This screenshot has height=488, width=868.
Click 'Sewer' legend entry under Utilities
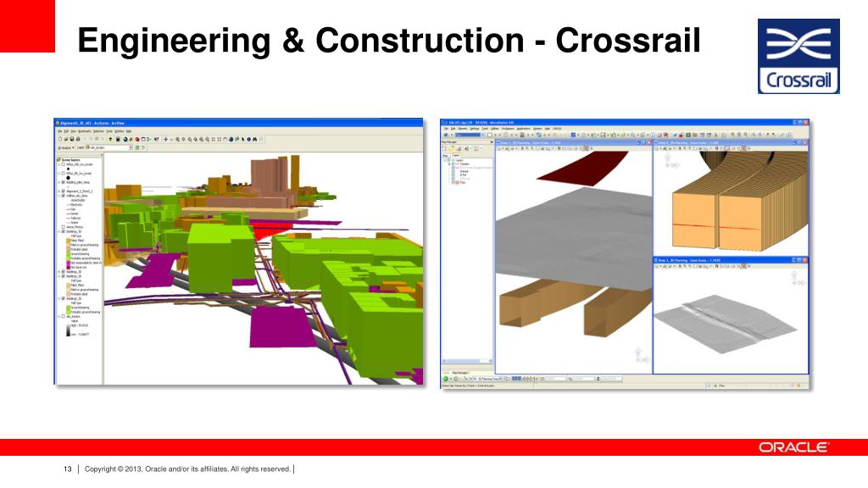coord(73,213)
